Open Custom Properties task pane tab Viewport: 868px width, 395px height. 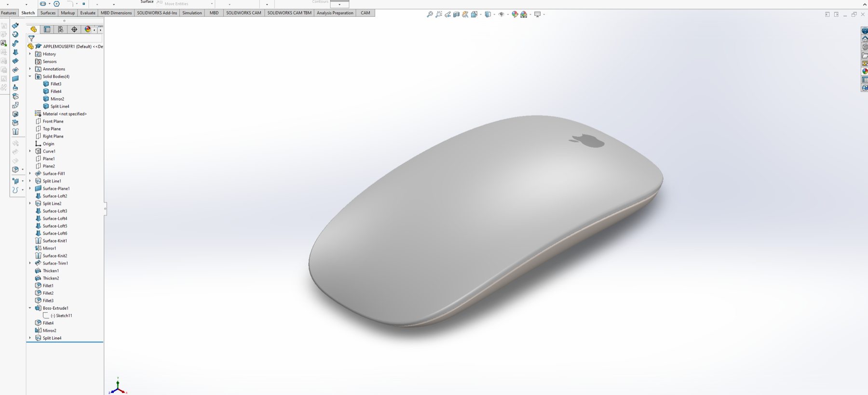865,80
